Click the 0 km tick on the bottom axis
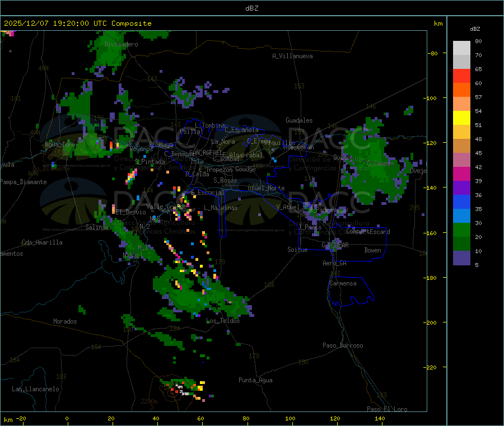The width and height of the screenshot is (504, 426). point(67,419)
